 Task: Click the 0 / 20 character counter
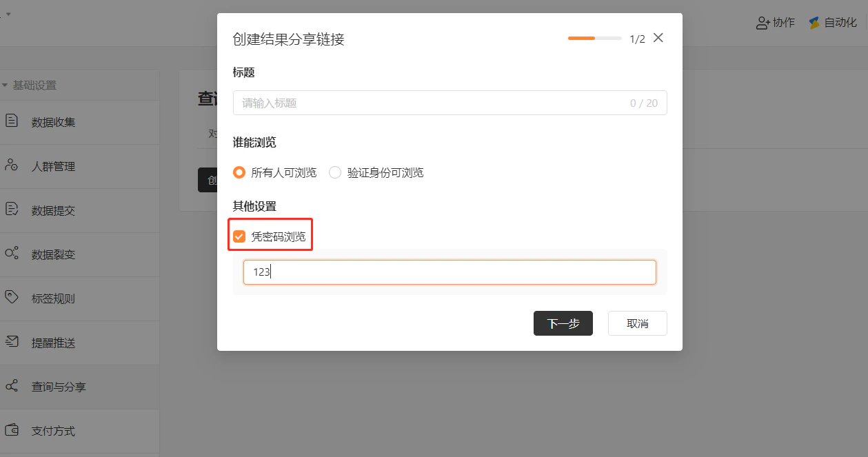644,103
